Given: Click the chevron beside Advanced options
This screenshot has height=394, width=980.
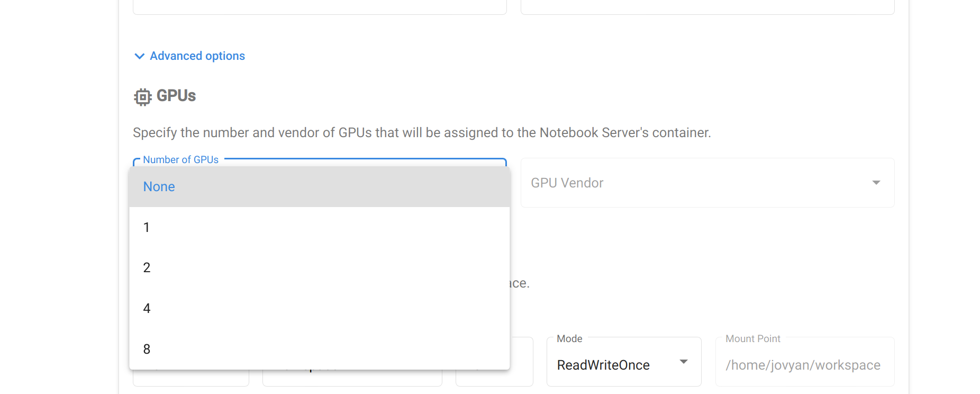Looking at the screenshot, I should pos(139,56).
